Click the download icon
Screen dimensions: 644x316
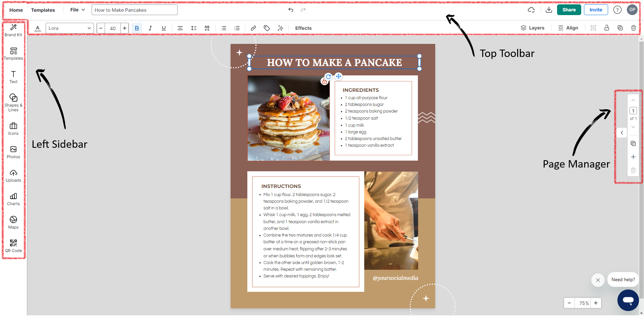coord(549,10)
